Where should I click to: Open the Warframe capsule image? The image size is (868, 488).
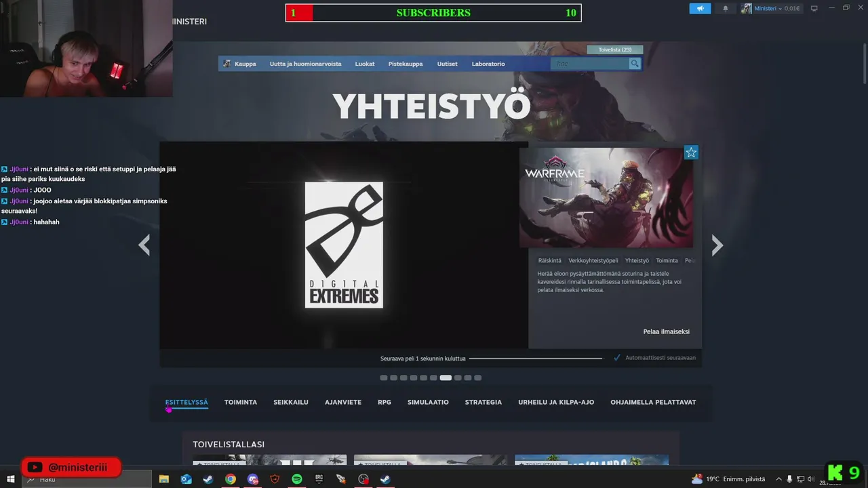click(606, 198)
